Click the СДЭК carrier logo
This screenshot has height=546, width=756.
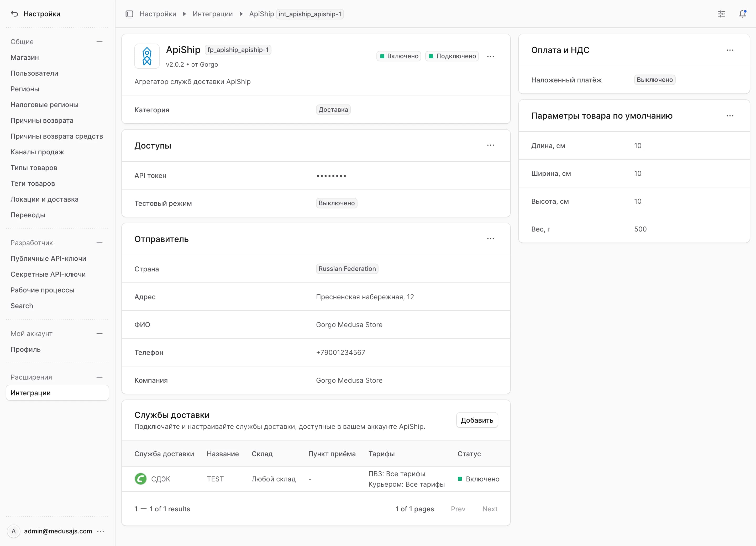[x=141, y=479]
